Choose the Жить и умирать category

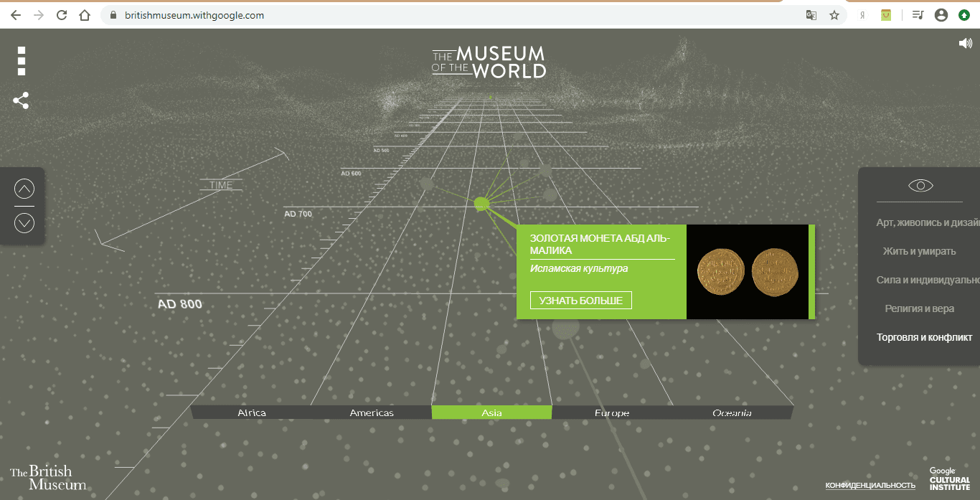click(919, 251)
